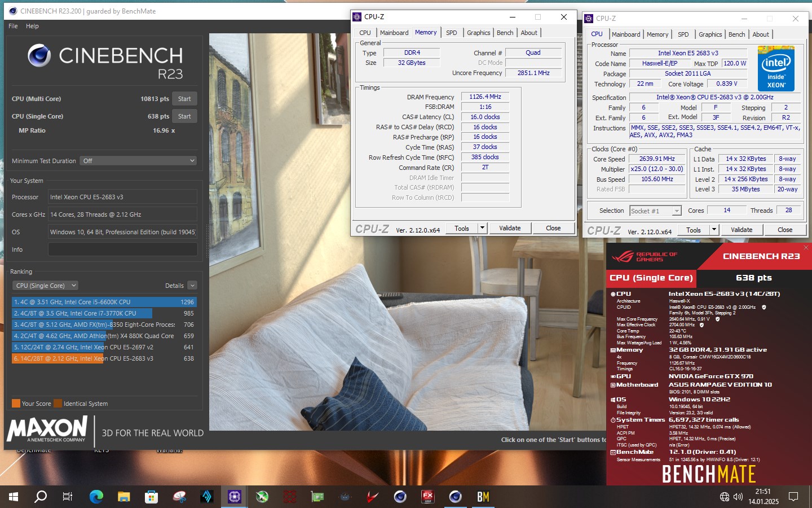
Task: Click the Motherboard section icon in BenchMate panel
Action: 613,385
